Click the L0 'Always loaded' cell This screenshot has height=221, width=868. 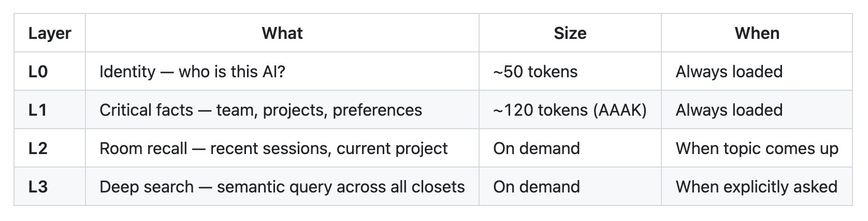[729, 72]
